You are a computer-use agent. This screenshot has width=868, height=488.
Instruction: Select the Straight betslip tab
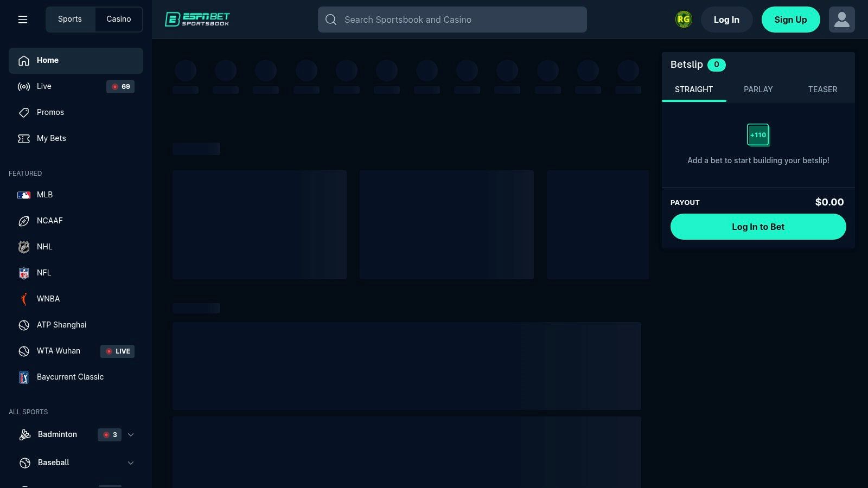tap(694, 89)
